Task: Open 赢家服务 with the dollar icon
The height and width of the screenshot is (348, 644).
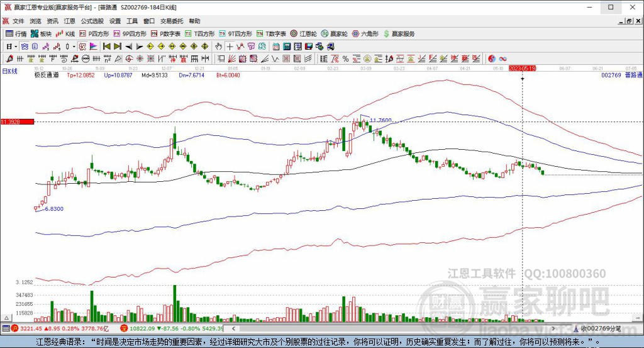Action: coord(399,34)
